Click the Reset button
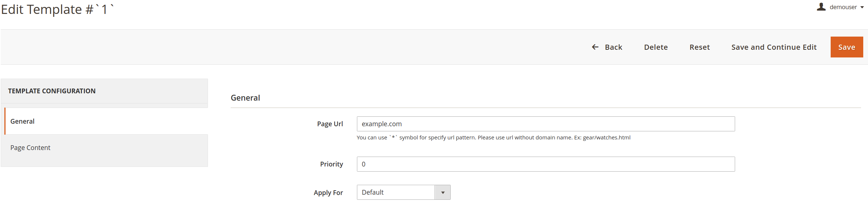Viewport: 868px width, 206px height. [700, 47]
